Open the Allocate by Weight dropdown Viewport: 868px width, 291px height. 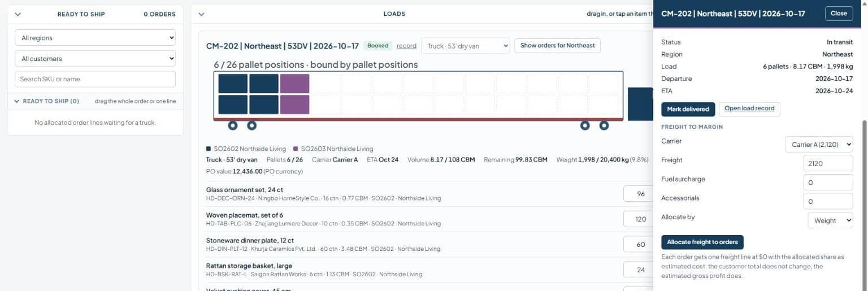tap(830, 220)
